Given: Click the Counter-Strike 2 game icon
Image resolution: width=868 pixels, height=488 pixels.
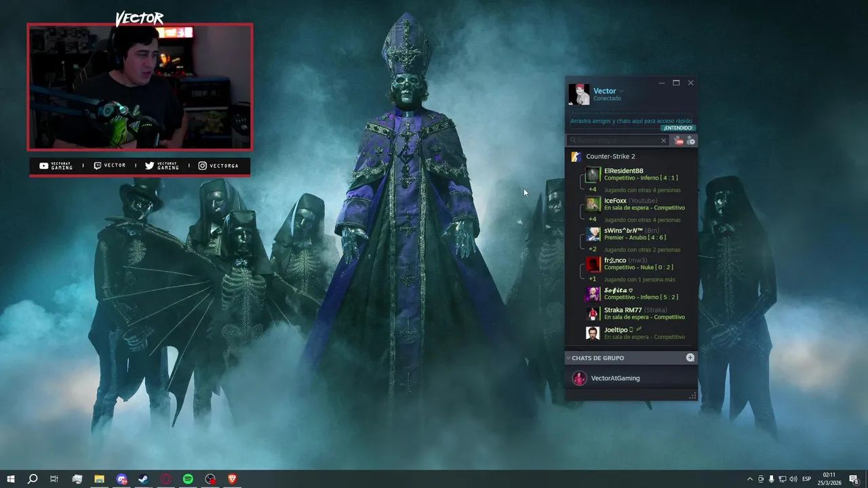Looking at the screenshot, I should (x=576, y=157).
